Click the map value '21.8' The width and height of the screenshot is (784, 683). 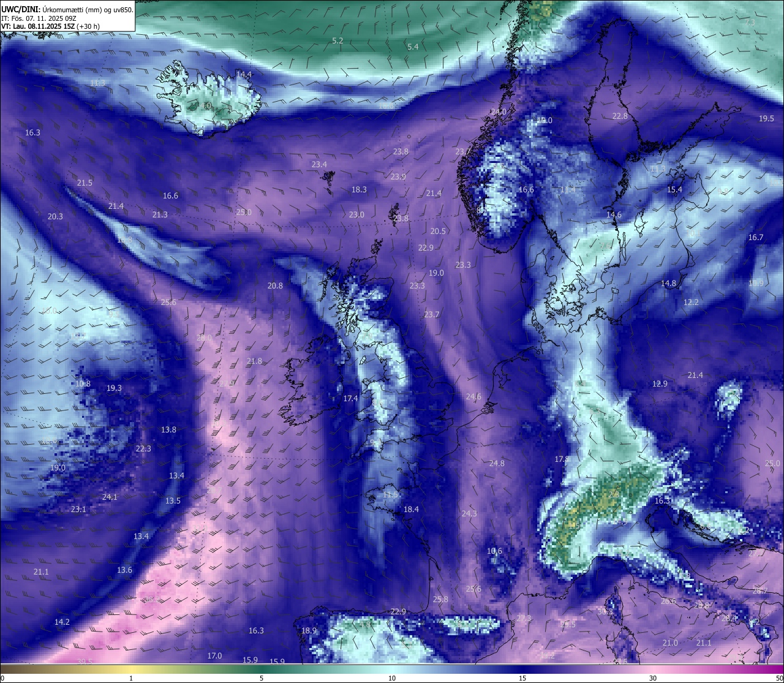point(254,361)
